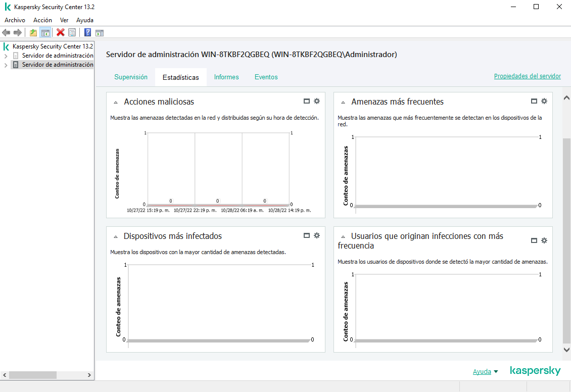Click the Kaspersky logo at the bottom right

pyautogui.click(x=535, y=370)
